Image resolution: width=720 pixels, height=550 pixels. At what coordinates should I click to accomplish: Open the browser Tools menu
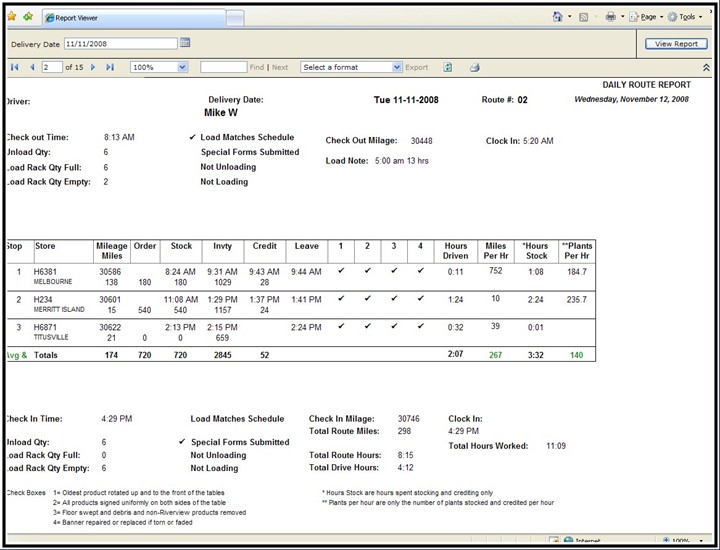[686, 16]
